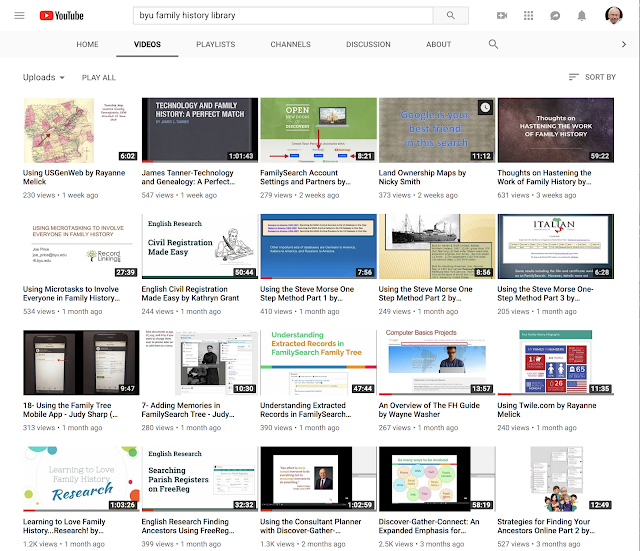Click title James Tanner-Technology and Genealogy
640x551 pixels.
(x=188, y=177)
